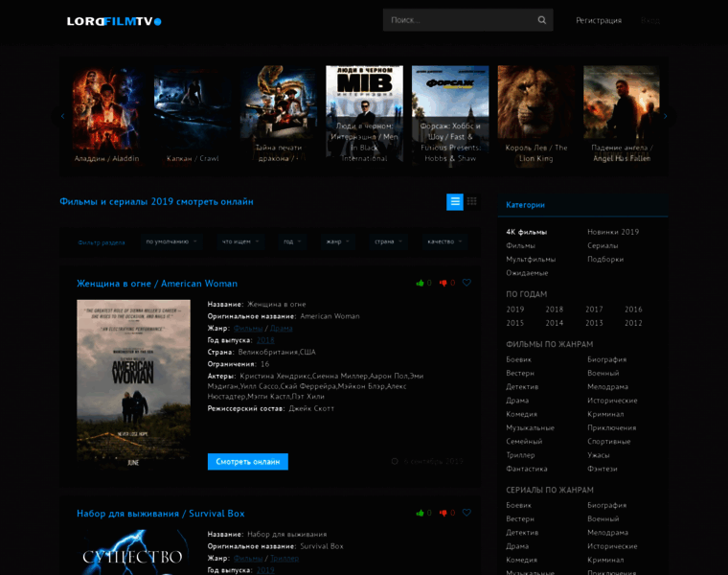Select year 2016 in 'По годам'
This screenshot has width=728, height=575.
pyautogui.click(x=633, y=310)
